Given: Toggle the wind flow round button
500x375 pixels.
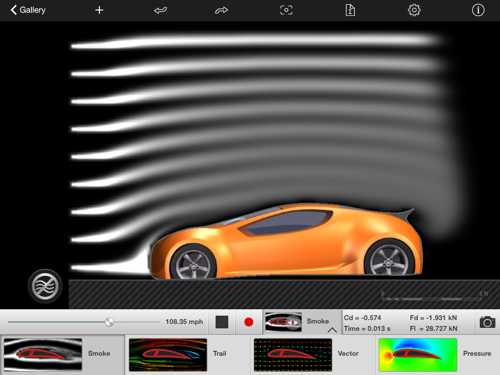Looking at the screenshot, I should tap(45, 286).
